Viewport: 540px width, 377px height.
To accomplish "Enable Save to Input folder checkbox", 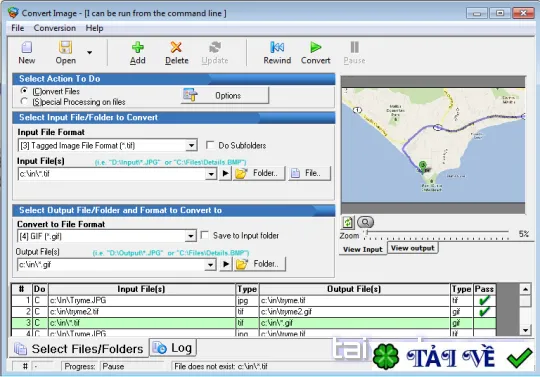I will pos(205,235).
